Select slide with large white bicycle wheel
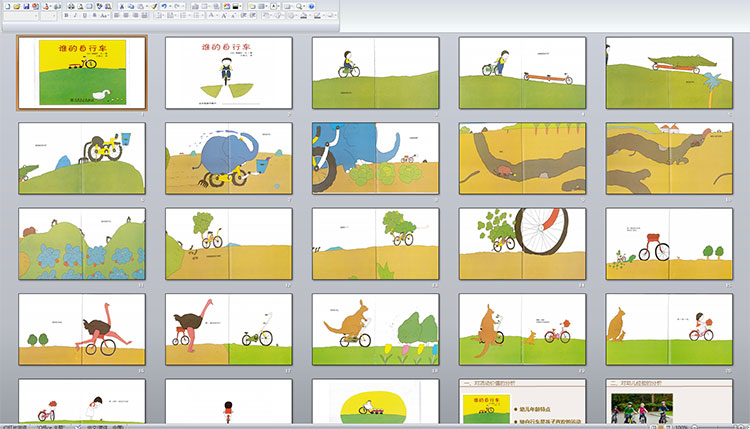 (x=522, y=244)
